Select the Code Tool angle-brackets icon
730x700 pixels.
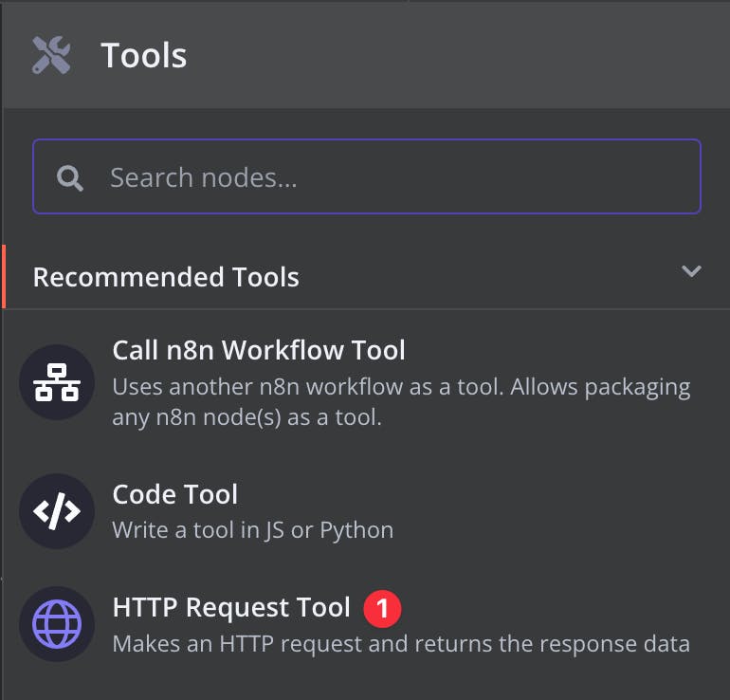(x=57, y=511)
